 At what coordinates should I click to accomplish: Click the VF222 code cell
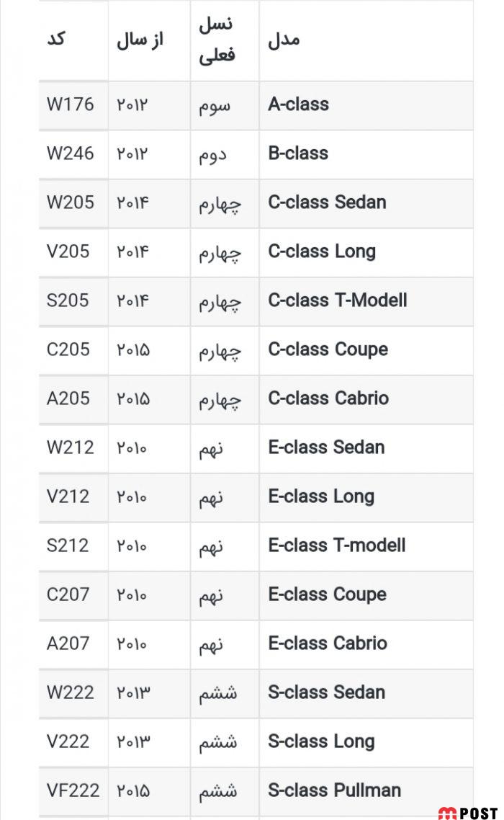click(x=73, y=790)
